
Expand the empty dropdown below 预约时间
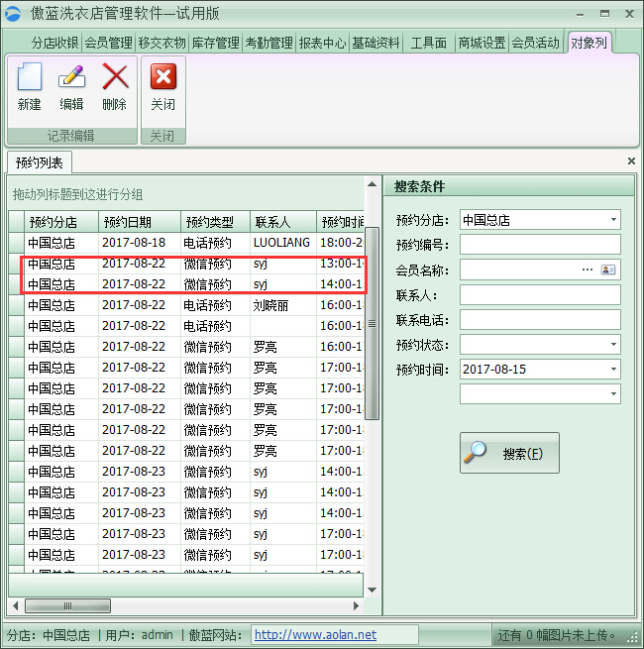pyautogui.click(x=613, y=394)
